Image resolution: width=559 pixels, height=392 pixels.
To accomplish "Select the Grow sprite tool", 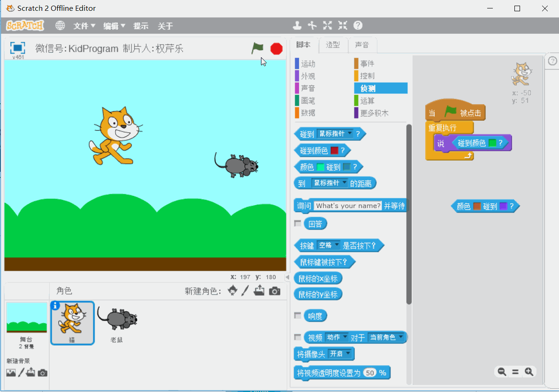I will pos(327,25).
